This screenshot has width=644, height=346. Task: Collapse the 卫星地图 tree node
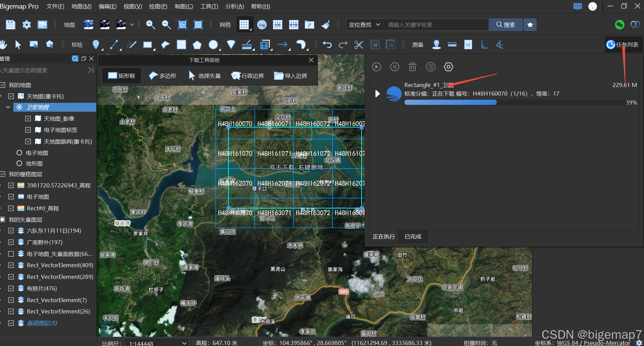click(x=8, y=107)
